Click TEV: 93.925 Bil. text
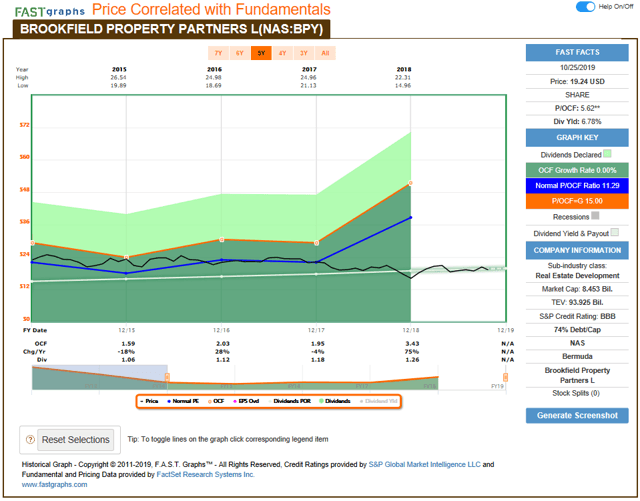 tap(577, 303)
